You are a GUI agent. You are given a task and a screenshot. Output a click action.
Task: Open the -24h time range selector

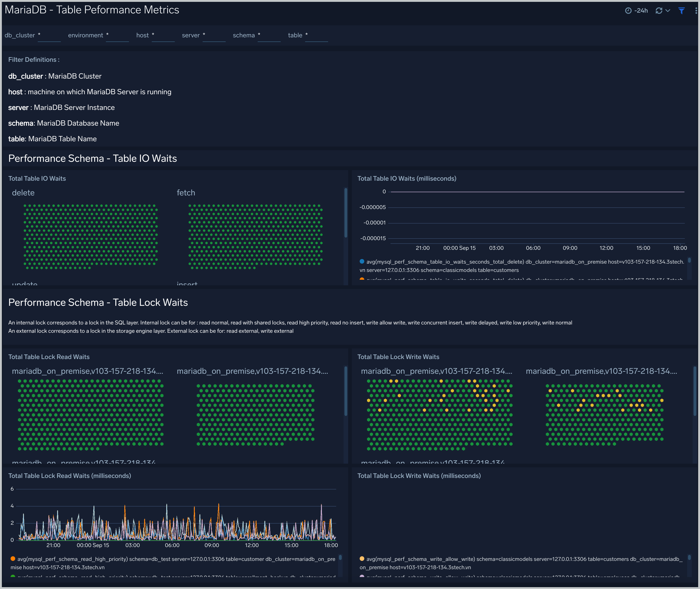click(636, 11)
